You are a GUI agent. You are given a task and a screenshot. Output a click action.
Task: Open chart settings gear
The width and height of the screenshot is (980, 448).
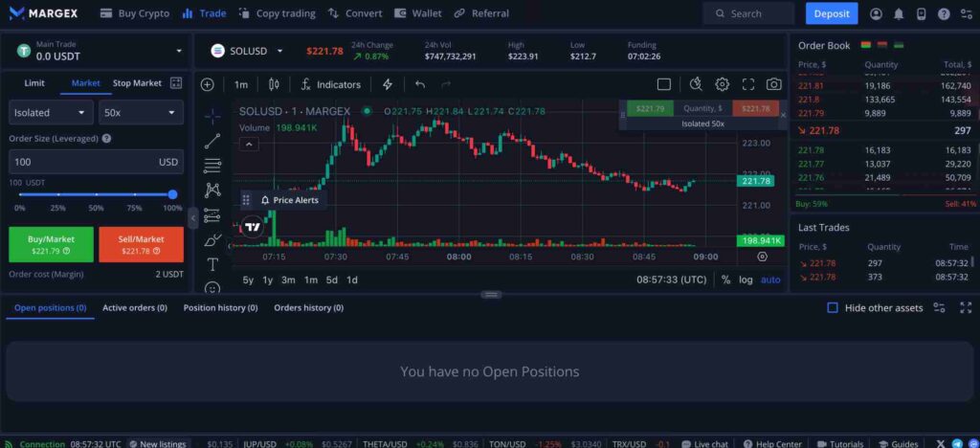[723, 84]
